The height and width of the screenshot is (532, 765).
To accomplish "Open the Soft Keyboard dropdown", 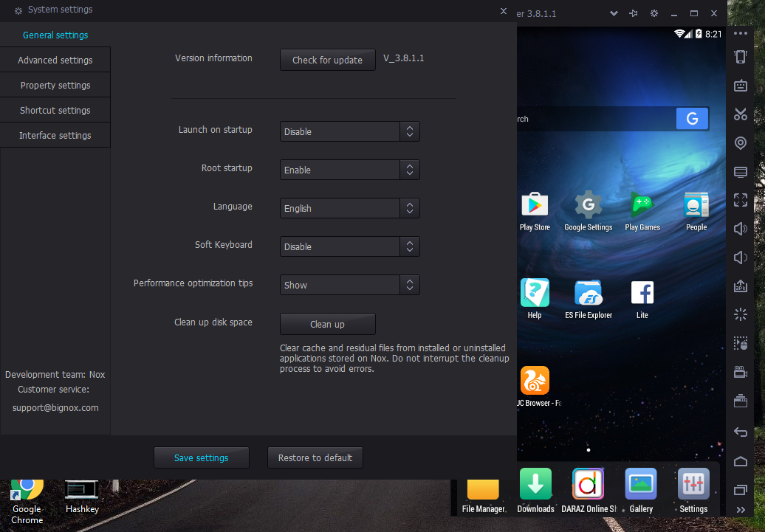I will [x=349, y=246].
